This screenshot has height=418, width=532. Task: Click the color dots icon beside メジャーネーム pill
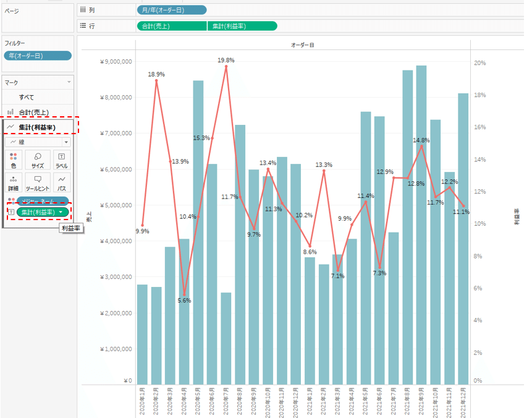click(11, 201)
